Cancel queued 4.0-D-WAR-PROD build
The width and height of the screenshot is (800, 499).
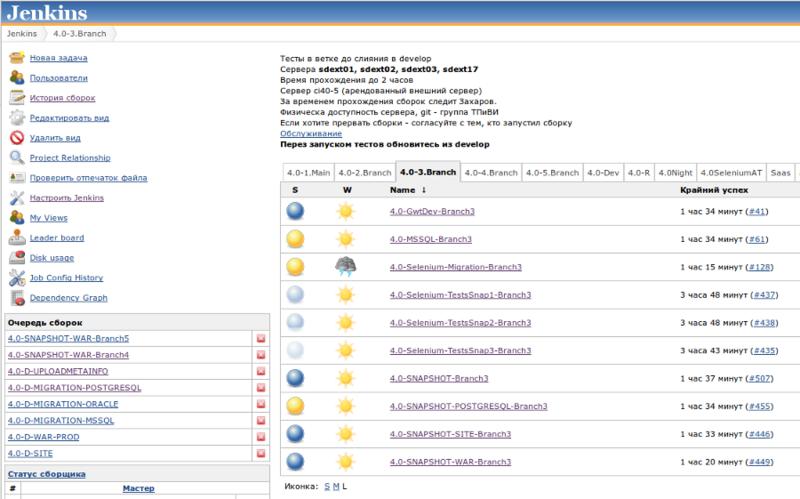[261, 437]
